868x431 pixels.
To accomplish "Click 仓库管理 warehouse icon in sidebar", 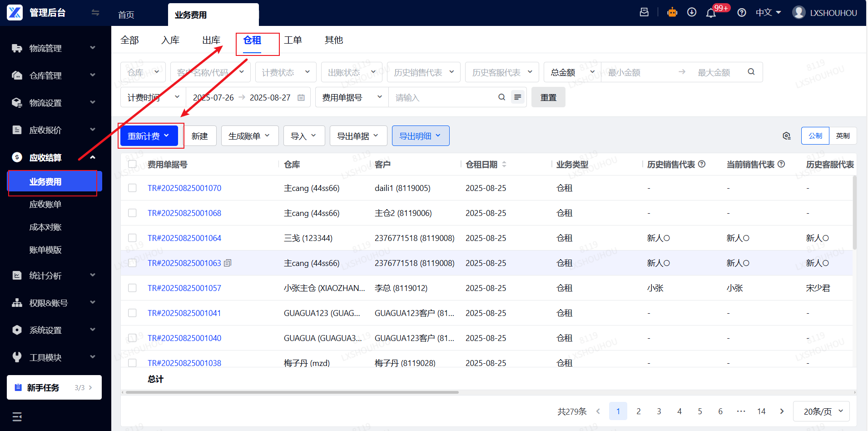I will point(17,75).
